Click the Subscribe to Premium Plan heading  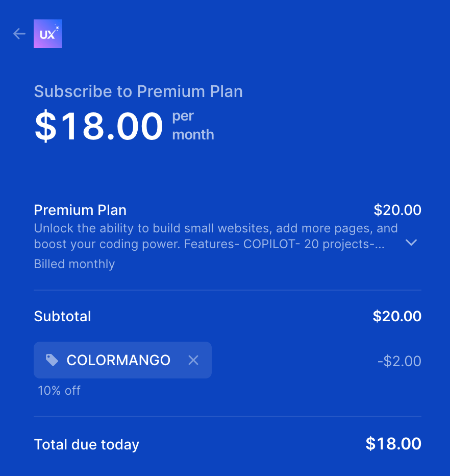pos(138,91)
